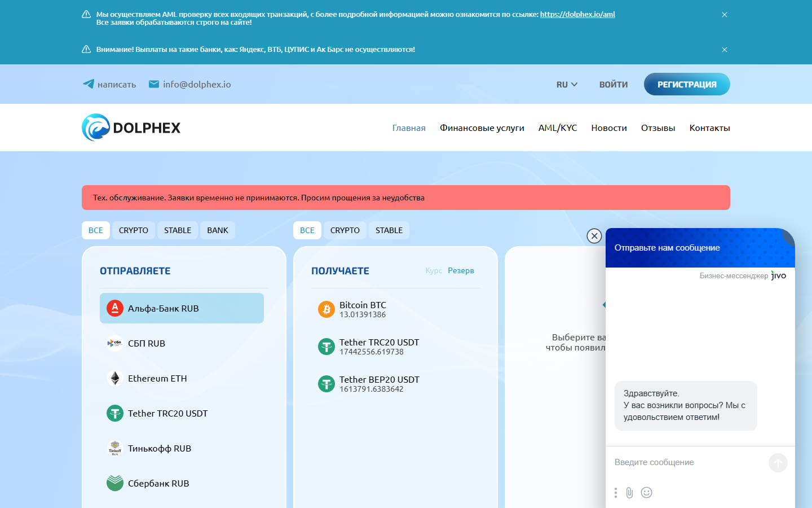Select the CRYPTO filter tab for sending
Screen dimensions: 812x508
click(134, 230)
